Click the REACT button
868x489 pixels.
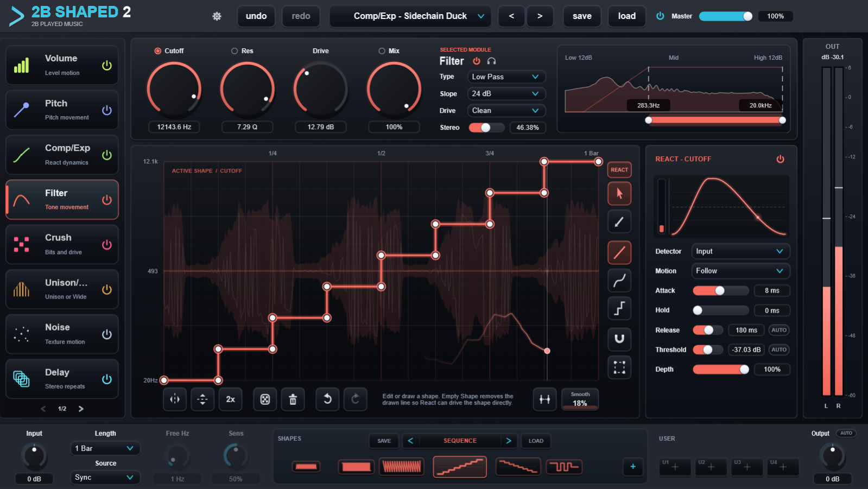click(x=619, y=170)
